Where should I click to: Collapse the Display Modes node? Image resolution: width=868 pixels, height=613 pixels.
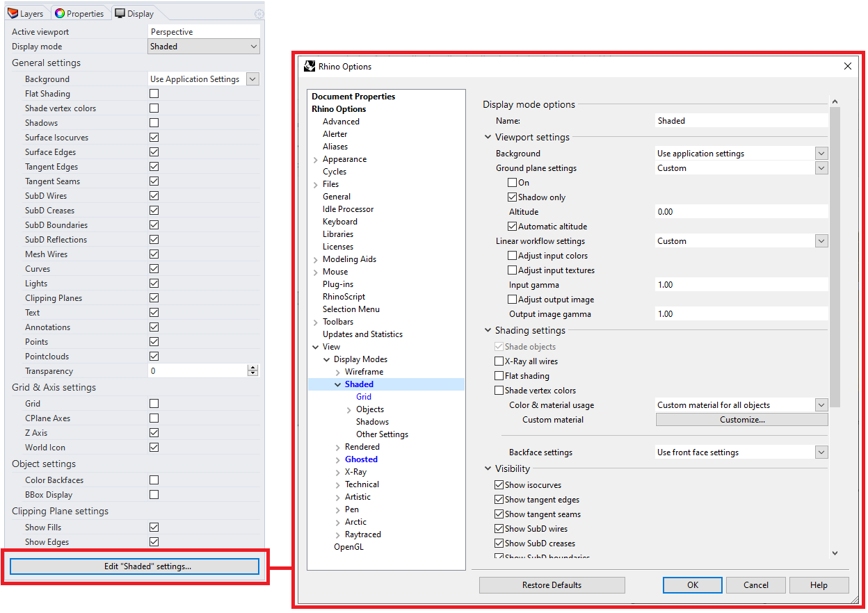pyautogui.click(x=327, y=359)
